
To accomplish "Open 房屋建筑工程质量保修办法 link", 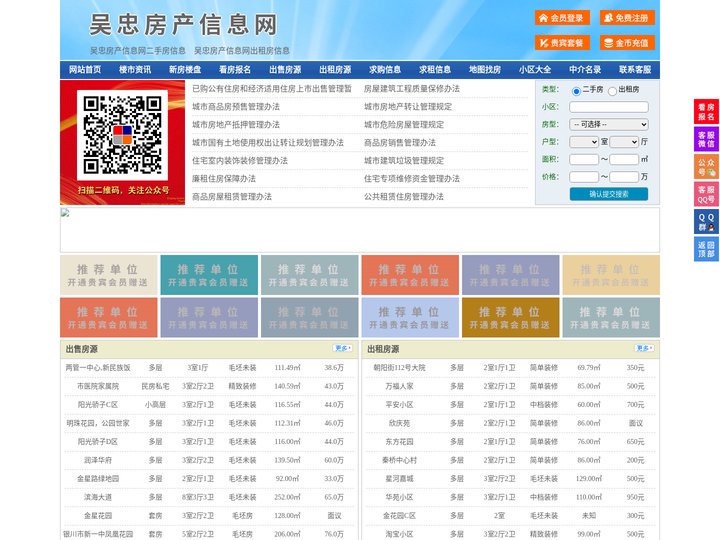I will (412, 89).
